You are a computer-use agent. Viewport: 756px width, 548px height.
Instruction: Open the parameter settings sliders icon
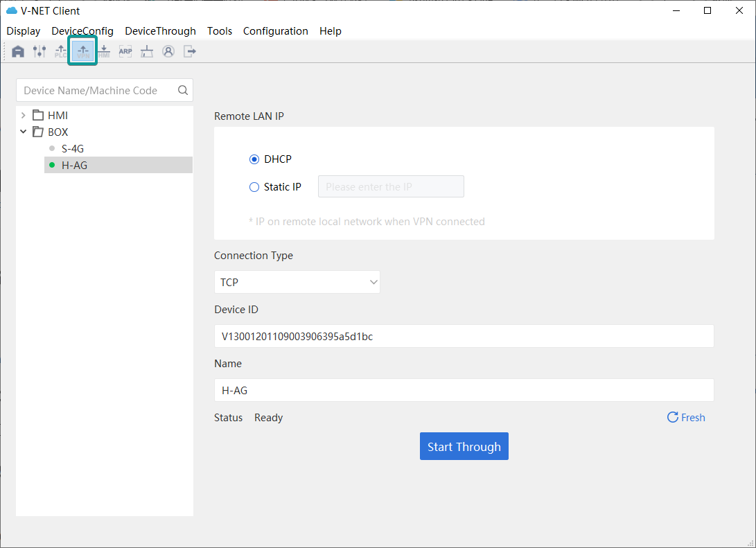(x=39, y=51)
